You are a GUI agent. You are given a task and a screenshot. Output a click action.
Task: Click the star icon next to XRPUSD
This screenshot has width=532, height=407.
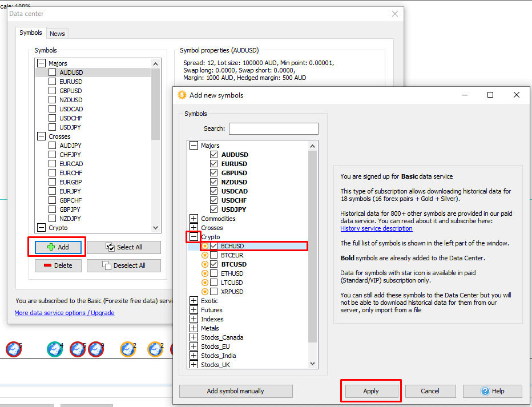click(204, 292)
